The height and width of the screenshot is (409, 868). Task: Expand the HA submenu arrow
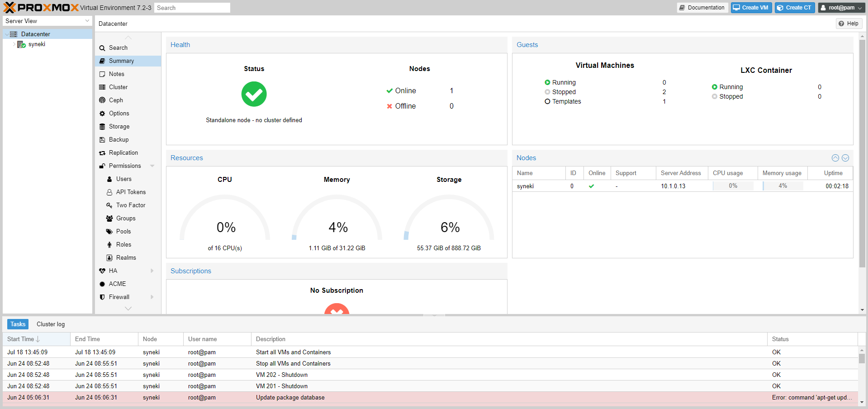click(152, 271)
